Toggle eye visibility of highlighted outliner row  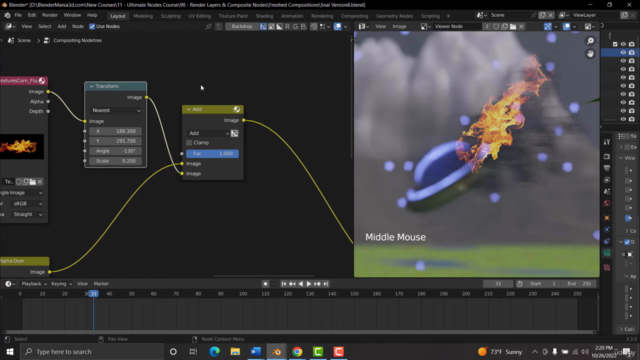623,52
